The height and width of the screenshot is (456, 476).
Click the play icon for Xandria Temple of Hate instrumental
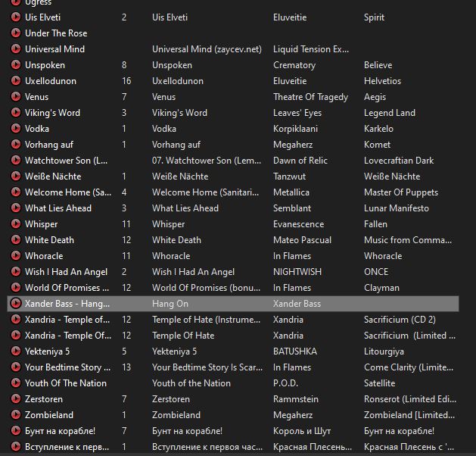tap(16, 319)
